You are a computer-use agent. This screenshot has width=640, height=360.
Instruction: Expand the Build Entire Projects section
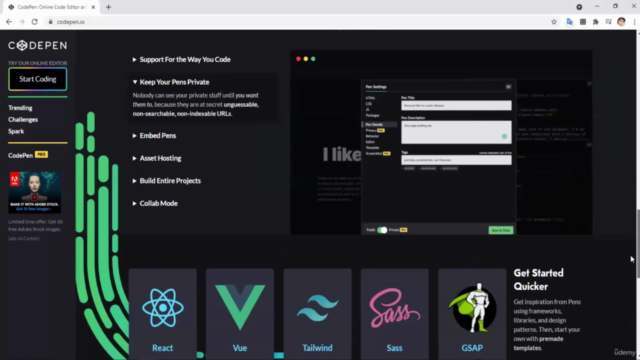click(167, 180)
